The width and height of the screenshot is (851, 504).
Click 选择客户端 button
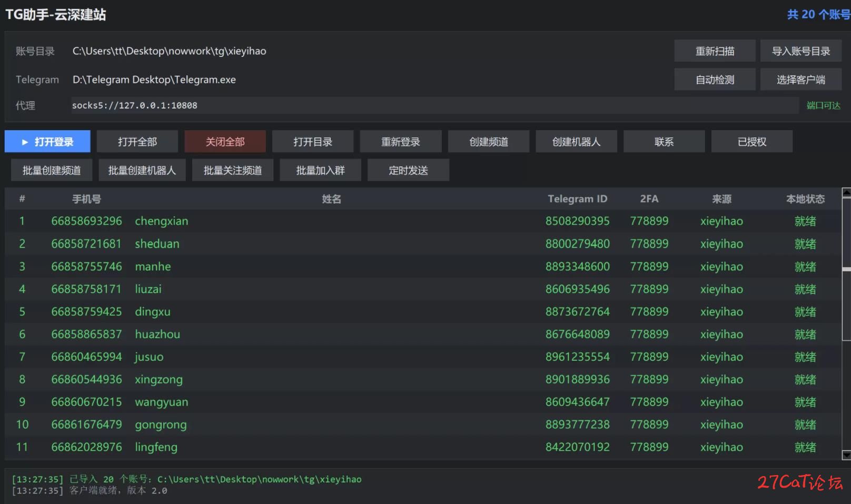801,80
